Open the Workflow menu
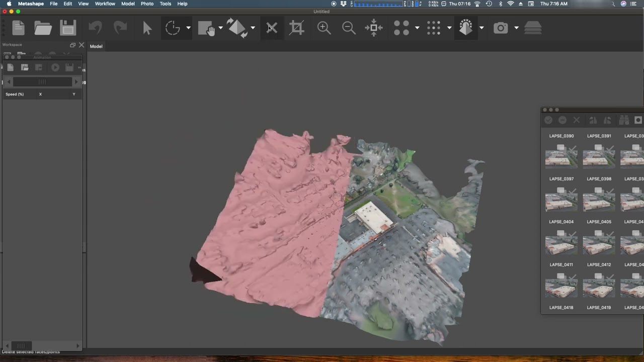This screenshot has height=362, width=644. click(105, 4)
